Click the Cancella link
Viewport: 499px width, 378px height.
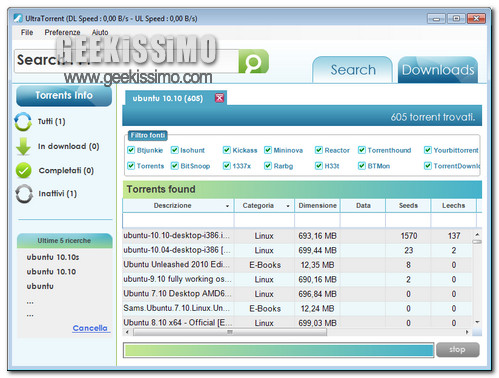click(x=90, y=328)
